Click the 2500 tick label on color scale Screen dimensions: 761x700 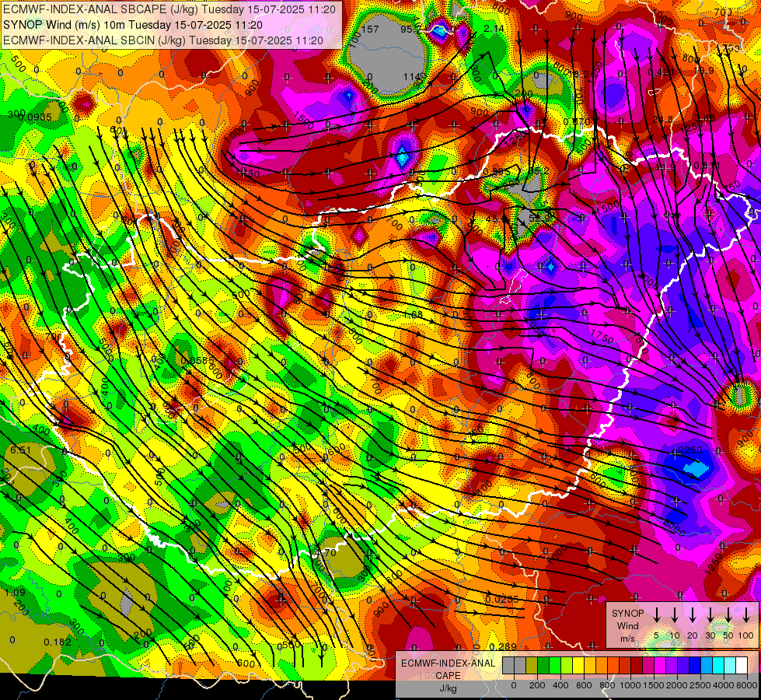(x=700, y=685)
